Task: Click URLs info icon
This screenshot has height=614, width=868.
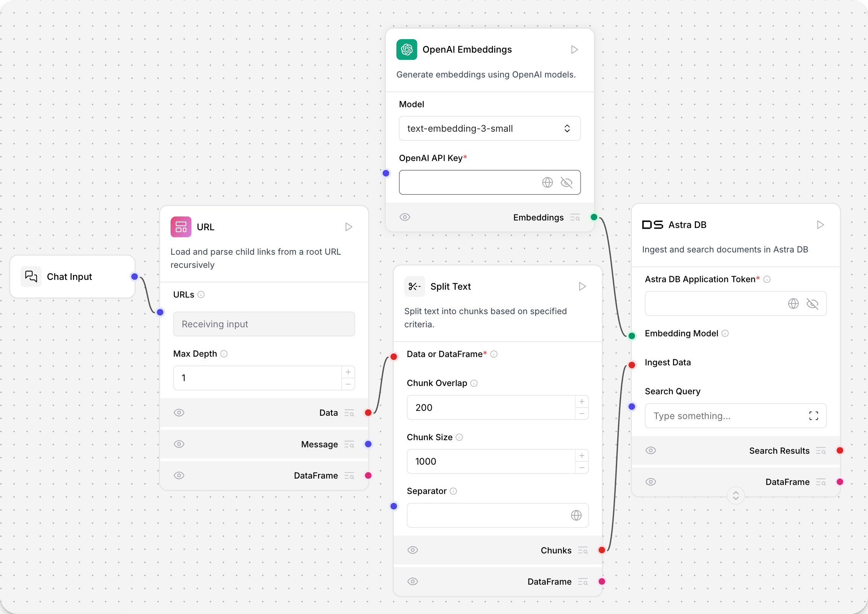Action: (201, 295)
